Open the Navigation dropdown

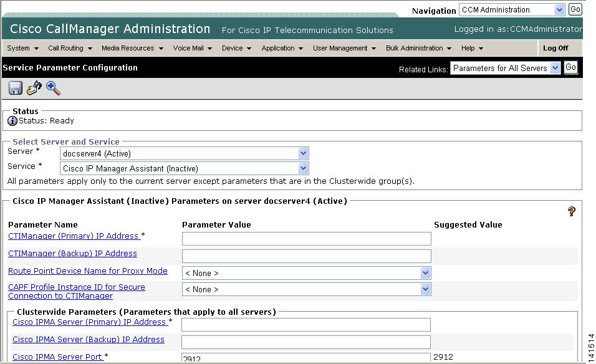[x=512, y=10]
